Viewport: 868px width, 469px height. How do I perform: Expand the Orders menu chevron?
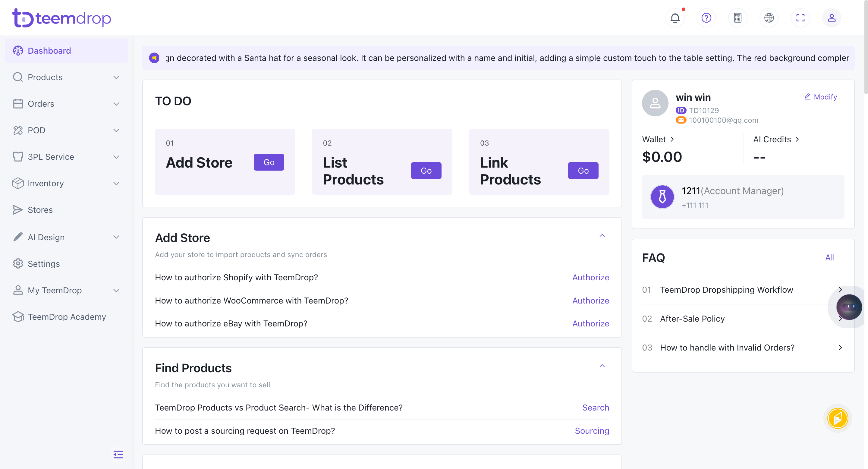116,104
